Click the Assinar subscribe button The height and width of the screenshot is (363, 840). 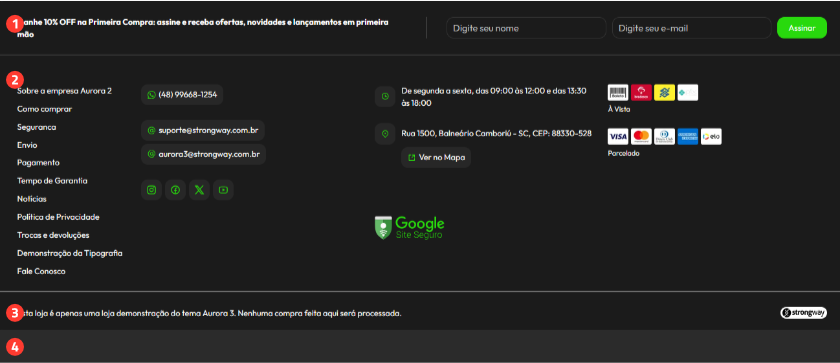click(x=801, y=28)
